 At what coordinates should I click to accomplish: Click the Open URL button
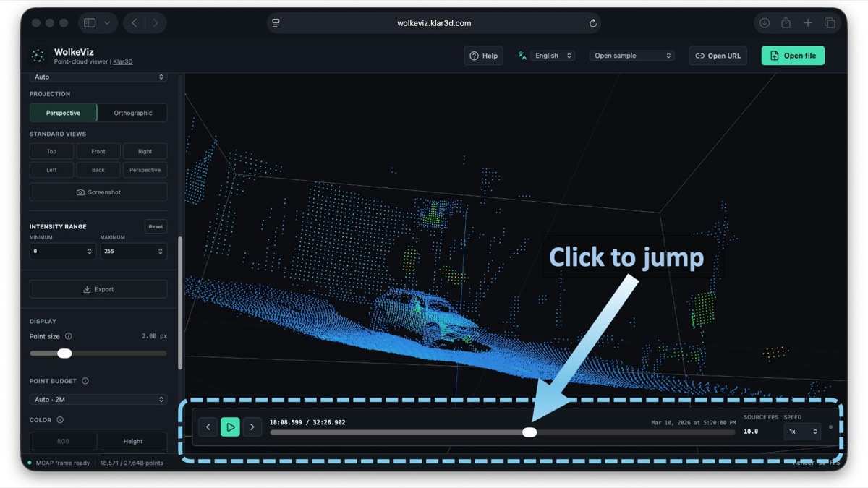pyautogui.click(x=718, y=56)
